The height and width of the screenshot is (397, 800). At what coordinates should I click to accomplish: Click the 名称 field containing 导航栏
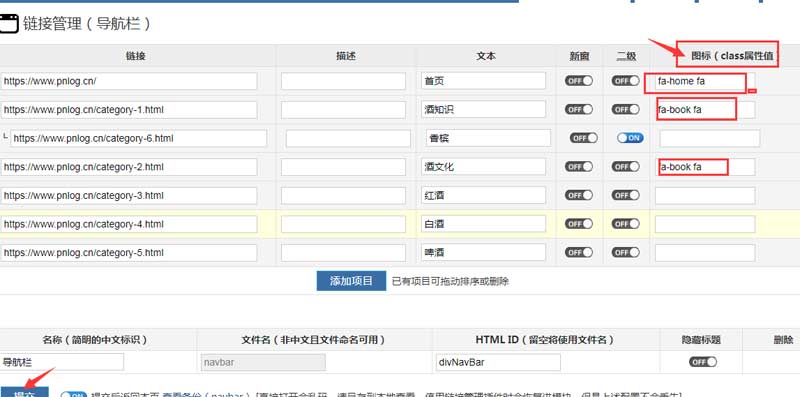point(62,362)
